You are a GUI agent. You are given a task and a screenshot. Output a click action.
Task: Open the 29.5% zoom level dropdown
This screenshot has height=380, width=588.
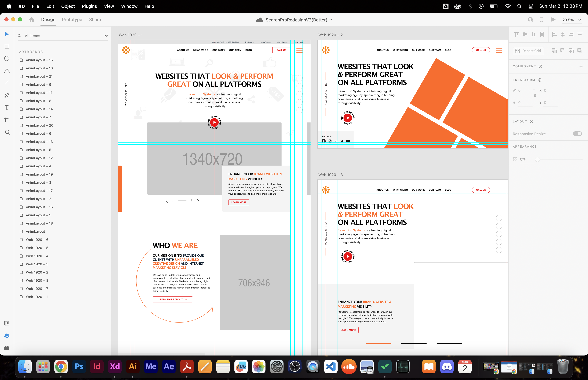pyautogui.click(x=580, y=20)
